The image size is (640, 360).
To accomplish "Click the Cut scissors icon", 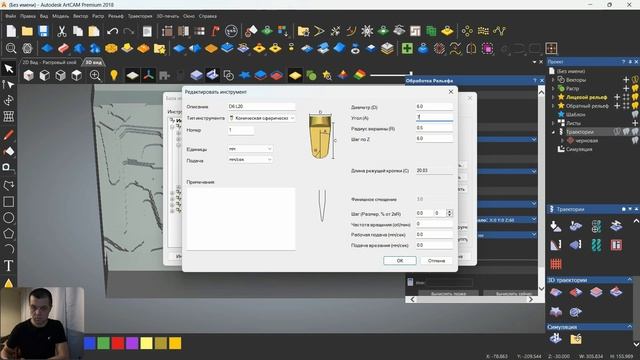I will coord(62,31).
